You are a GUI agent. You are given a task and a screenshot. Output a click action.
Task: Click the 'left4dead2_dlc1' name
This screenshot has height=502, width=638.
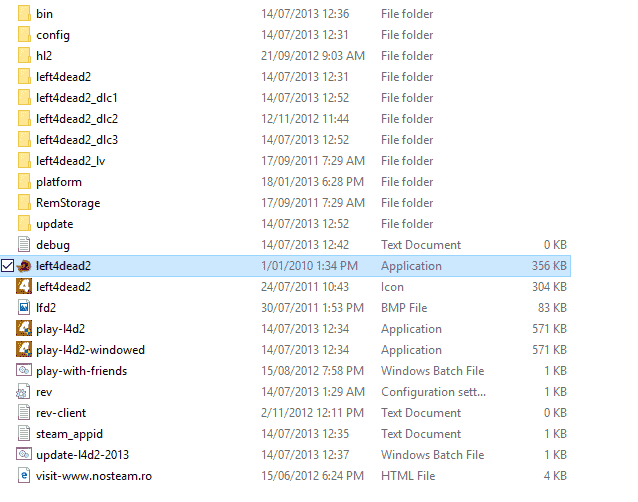(77, 98)
